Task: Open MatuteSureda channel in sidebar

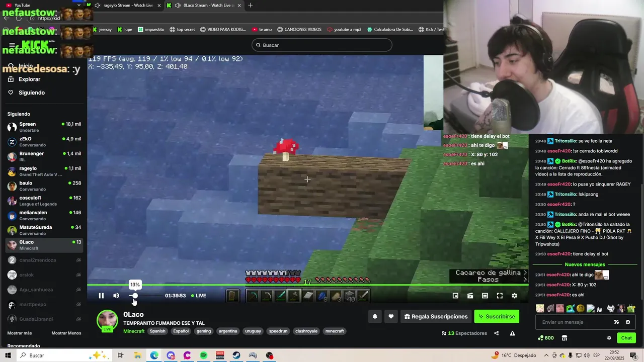Action: 44,230
